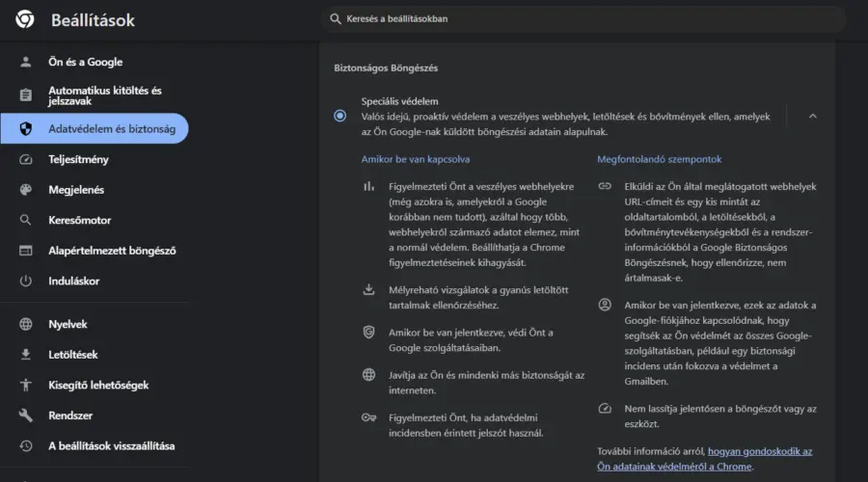Click the speedometer icon for Teljesítmény

point(26,159)
